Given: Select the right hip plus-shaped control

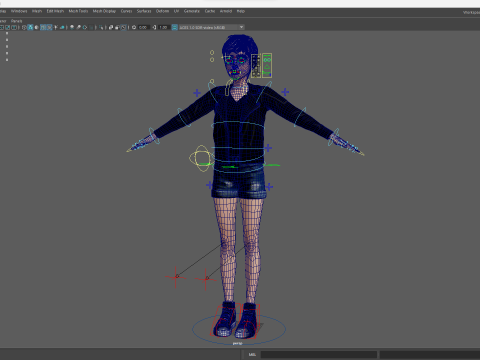Looking at the screenshot, I should (269, 187).
